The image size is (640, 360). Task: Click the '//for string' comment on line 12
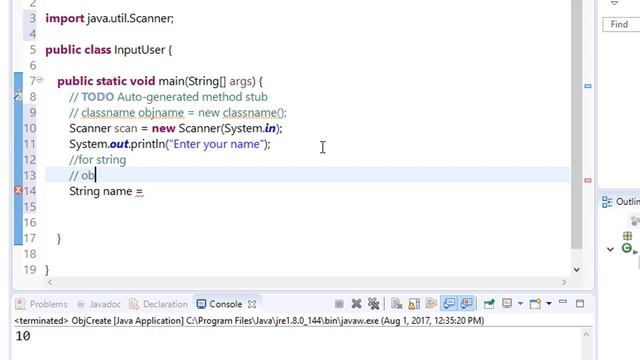pos(98,160)
